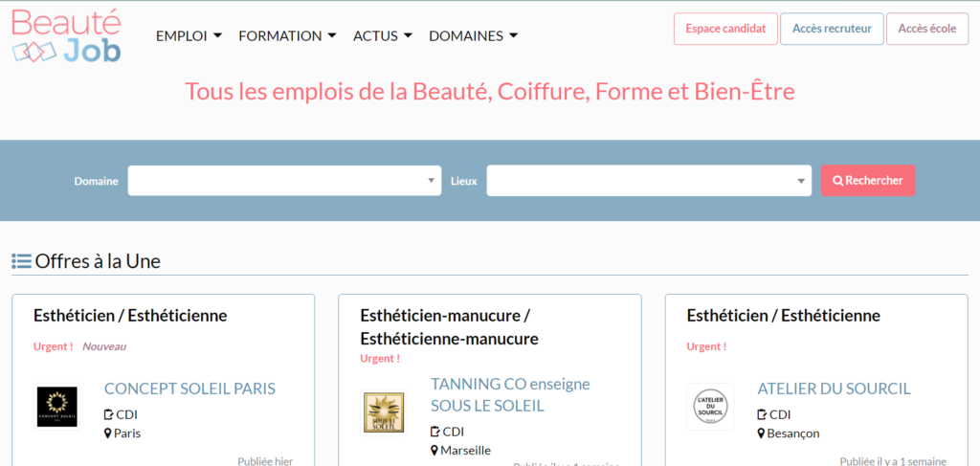Click the Sous le Soleil logo thumbnail
The width and height of the screenshot is (980, 466).
384,412
